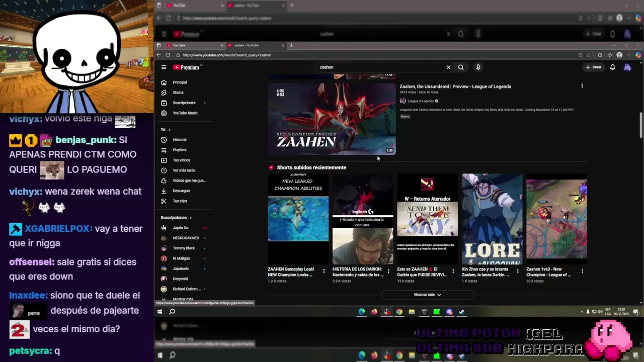Open HISTORIA DE LOS DARKIN short thumbnail
The width and height of the screenshot is (644, 362).
click(x=363, y=219)
